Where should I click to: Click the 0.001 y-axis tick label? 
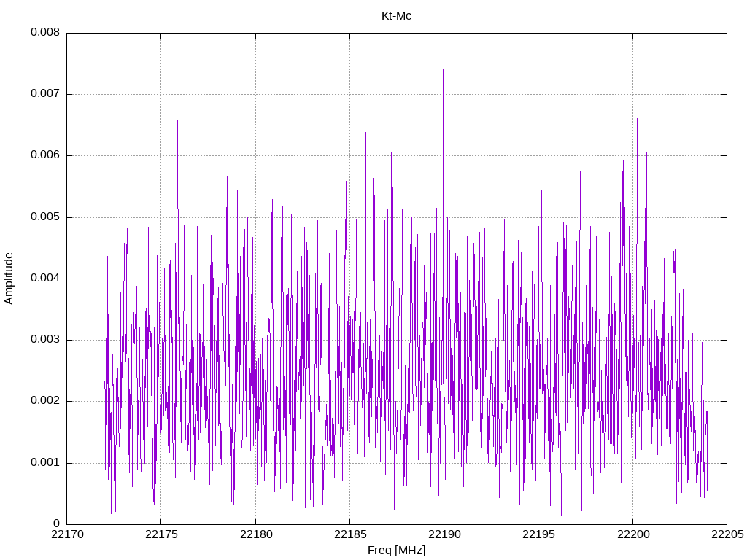pyautogui.click(x=45, y=463)
